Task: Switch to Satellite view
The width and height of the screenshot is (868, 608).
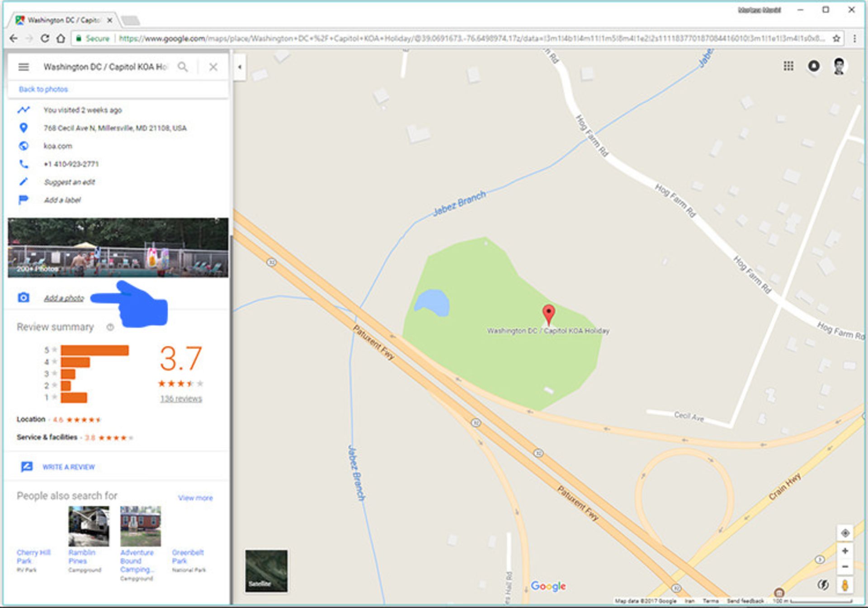Action: pyautogui.click(x=266, y=571)
